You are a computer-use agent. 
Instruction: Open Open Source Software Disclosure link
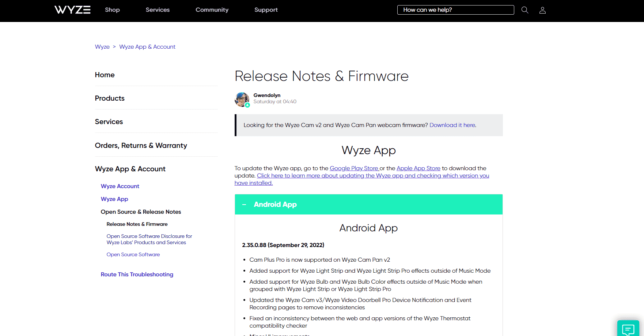coord(149,239)
